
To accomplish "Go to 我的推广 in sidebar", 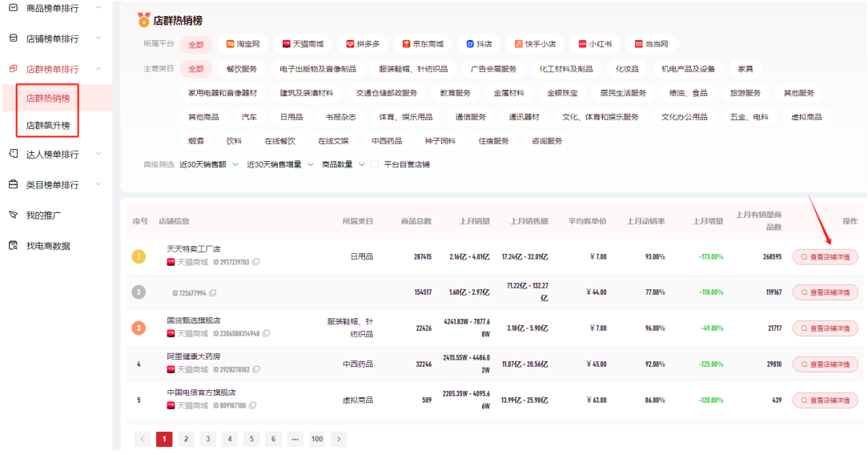I will pyautogui.click(x=43, y=215).
